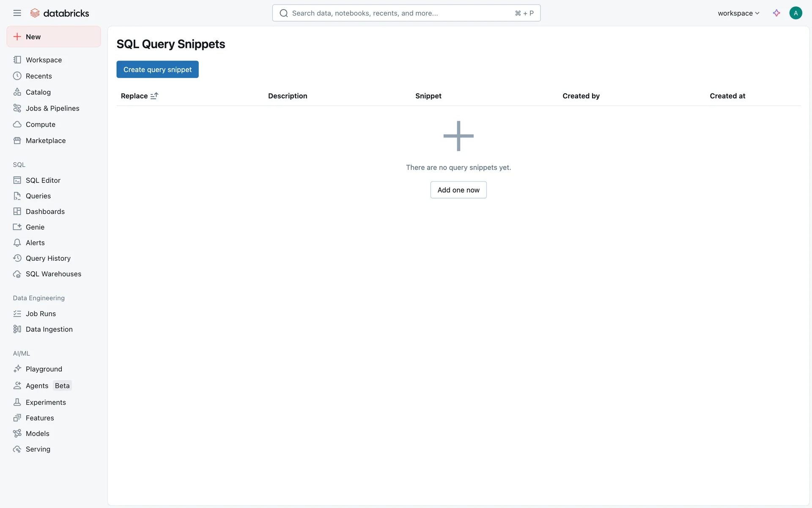Expand the workspace switcher dropdown
Screen dimensions: 812x508
738,13
